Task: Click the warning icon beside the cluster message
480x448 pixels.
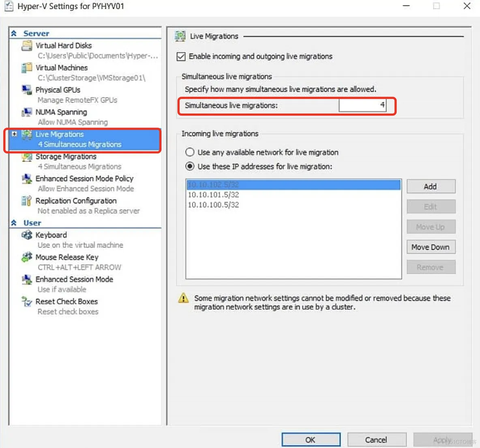Action: 183,298
